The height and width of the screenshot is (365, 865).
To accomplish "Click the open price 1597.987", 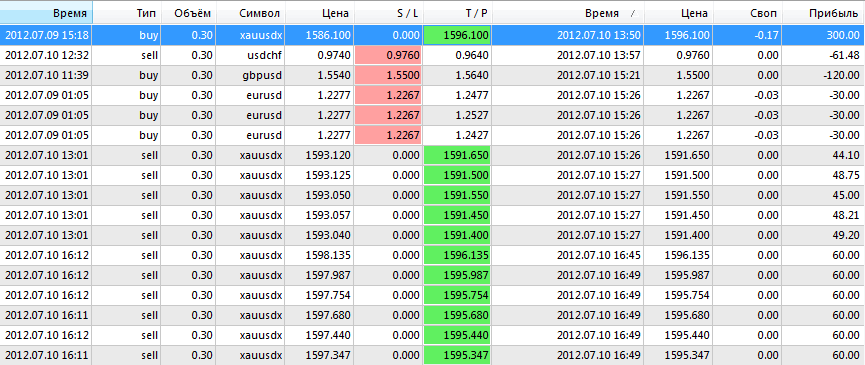I will point(327,275).
